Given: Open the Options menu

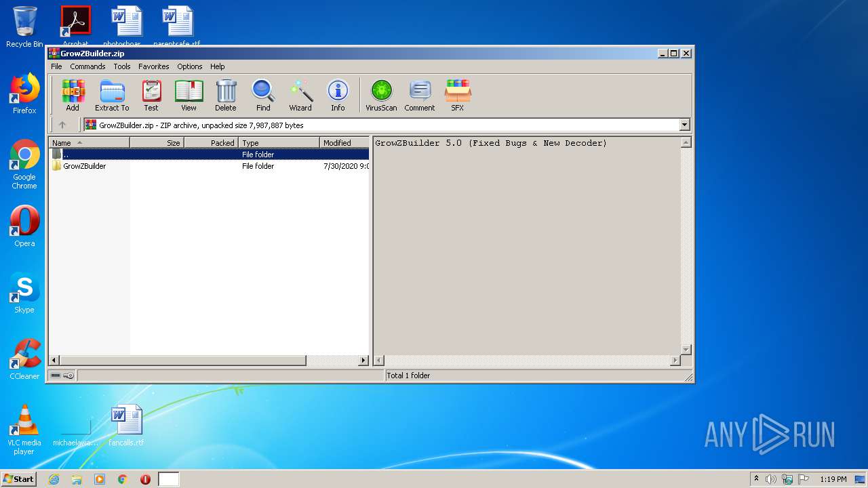Looking at the screenshot, I should [190, 66].
